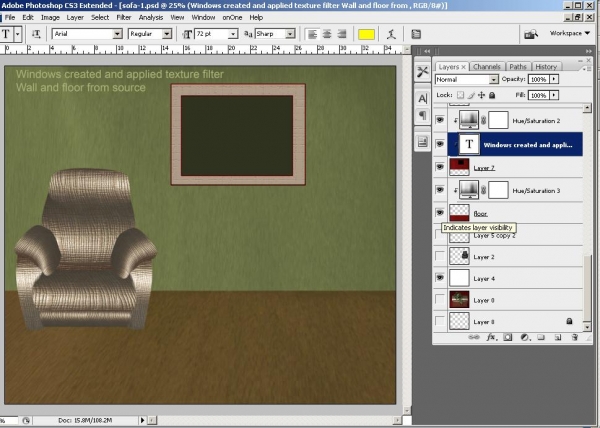Open the Sharp anti-aliasing dropdown
The height and width of the screenshot is (428, 600).
click(290, 34)
